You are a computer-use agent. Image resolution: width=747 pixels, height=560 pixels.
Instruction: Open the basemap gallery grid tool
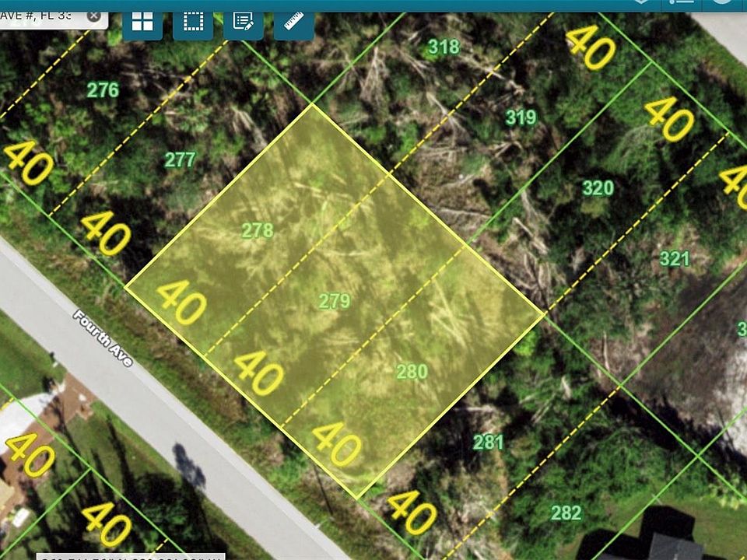142,22
